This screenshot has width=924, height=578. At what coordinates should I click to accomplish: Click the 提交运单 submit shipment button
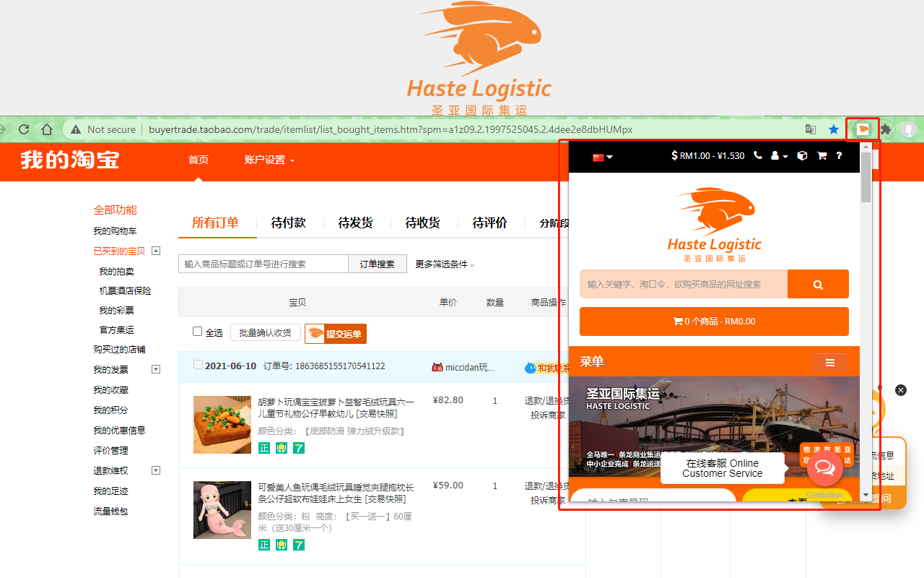coord(335,334)
